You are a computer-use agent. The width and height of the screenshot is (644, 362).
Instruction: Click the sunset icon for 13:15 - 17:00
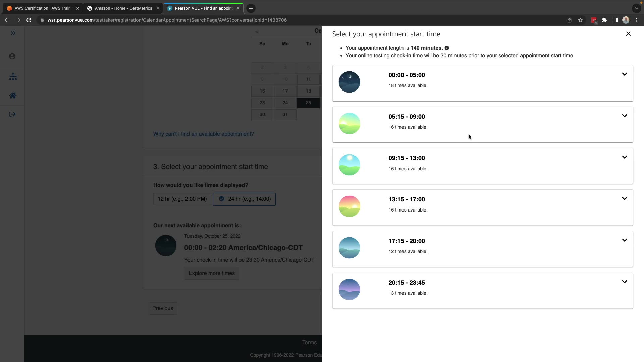tap(349, 206)
